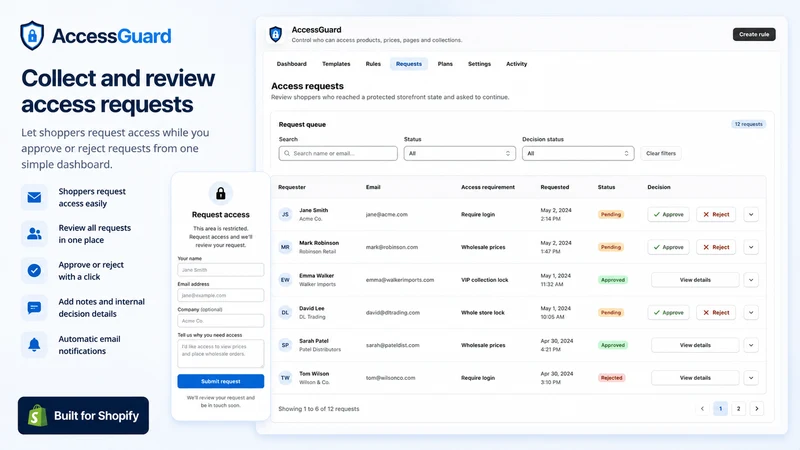800x450 pixels.
Task: Click the Submit request button
Action: pyautogui.click(x=220, y=381)
